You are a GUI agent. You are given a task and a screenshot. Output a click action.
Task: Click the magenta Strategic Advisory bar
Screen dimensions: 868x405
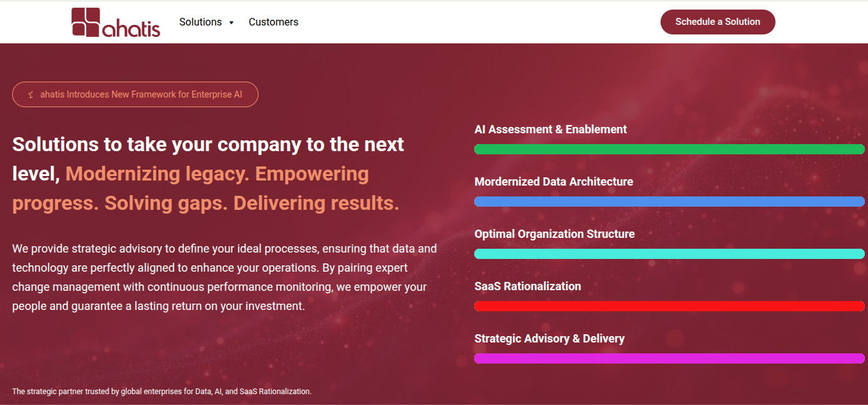(669, 358)
